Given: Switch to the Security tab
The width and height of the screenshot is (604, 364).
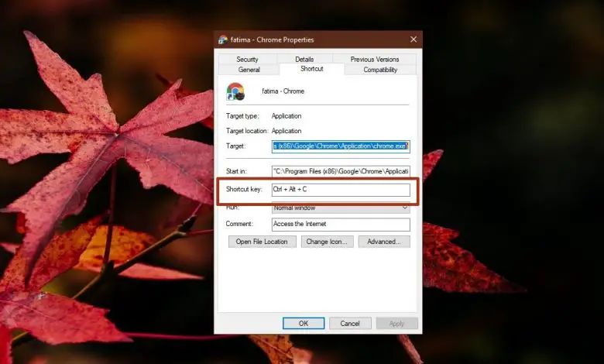Looking at the screenshot, I should 247,60.
